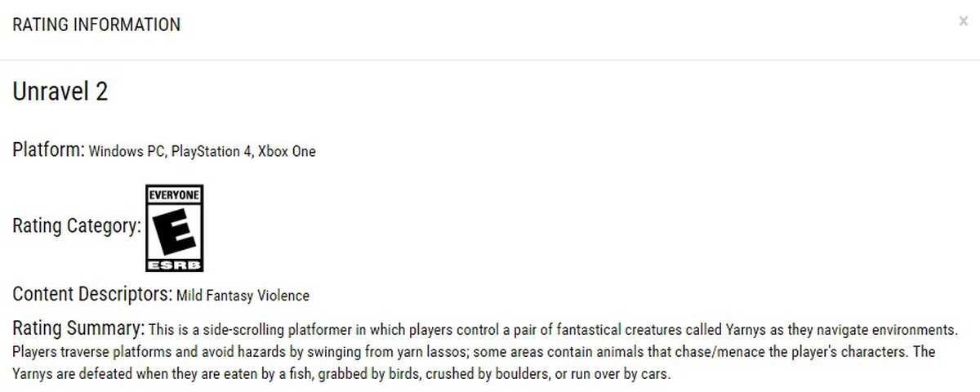Click the ESRB logo text beneath the E
Viewport: 980px width, 392px height.
(x=174, y=265)
